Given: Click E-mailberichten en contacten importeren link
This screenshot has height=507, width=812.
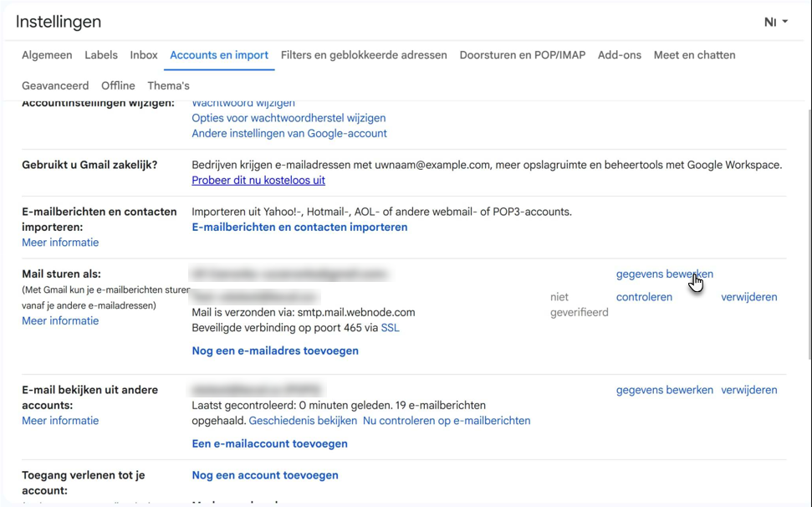Looking at the screenshot, I should coord(299,227).
